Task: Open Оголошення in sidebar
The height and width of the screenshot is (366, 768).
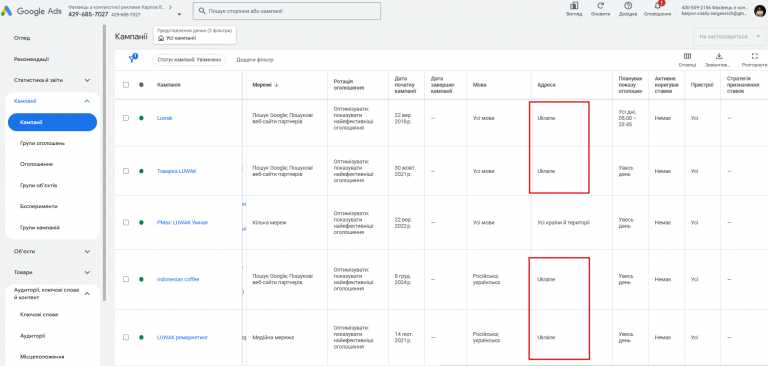Action: [36, 164]
